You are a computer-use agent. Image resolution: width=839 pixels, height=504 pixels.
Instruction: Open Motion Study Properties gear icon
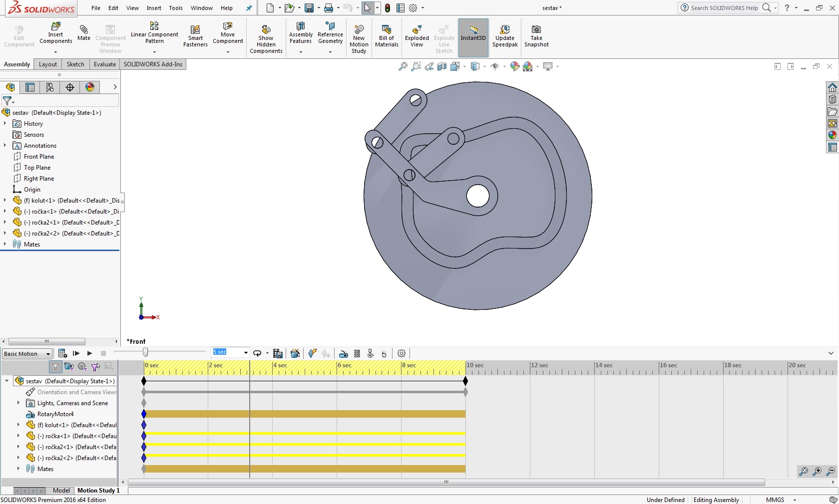(401, 353)
